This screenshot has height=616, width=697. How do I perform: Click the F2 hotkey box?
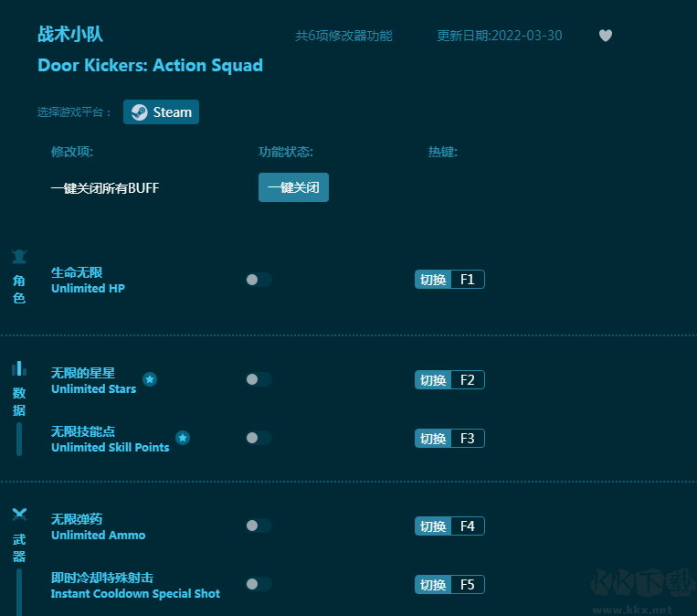(x=467, y=379)
